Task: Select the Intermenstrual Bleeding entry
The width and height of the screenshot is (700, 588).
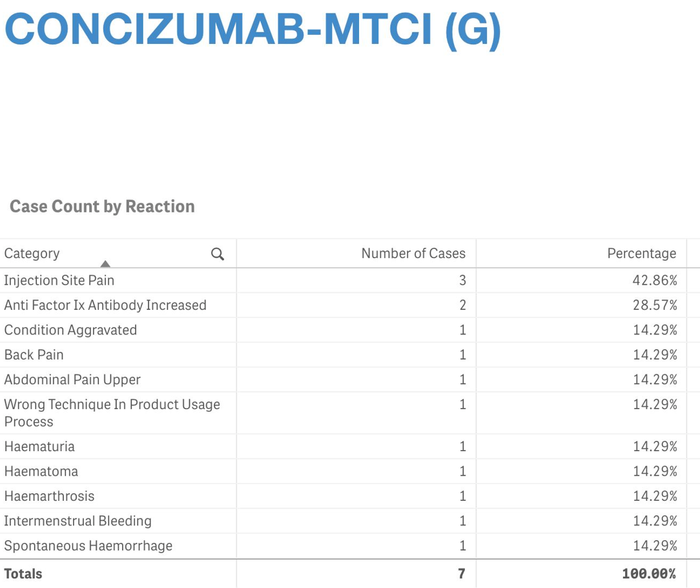Action: point(77,521)
